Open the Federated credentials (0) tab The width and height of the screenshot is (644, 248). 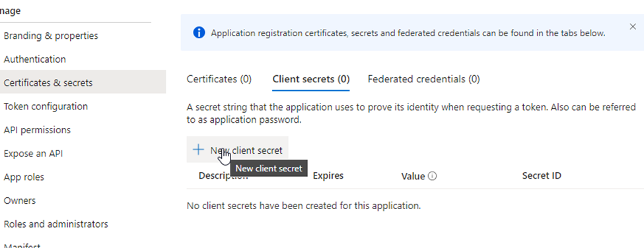tap(423, 78)
